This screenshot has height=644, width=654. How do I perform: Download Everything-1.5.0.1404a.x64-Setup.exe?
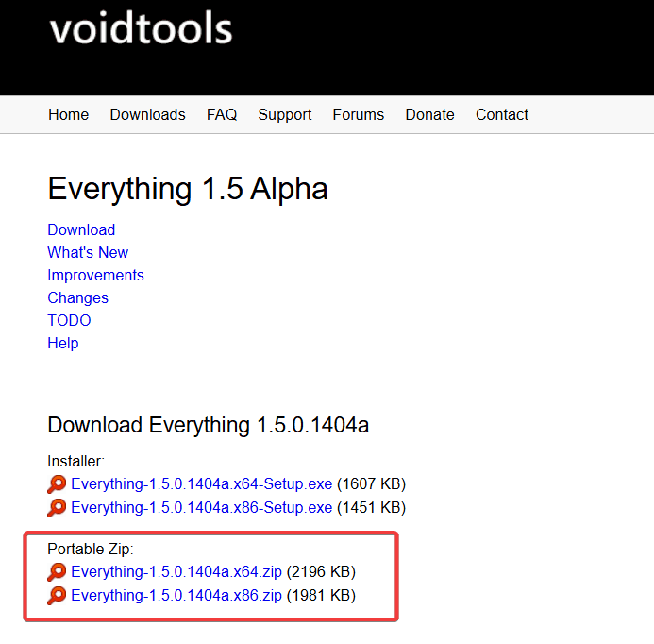201,484
